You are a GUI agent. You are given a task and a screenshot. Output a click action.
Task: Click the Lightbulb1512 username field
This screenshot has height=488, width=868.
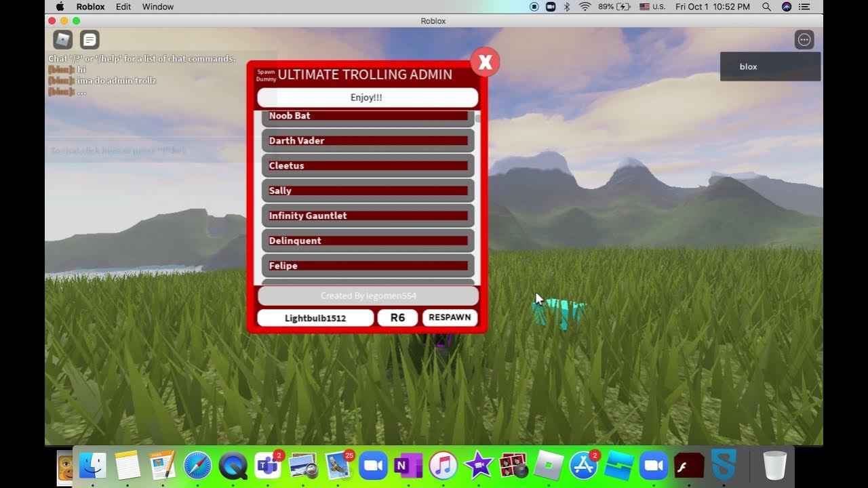point(315,318)
